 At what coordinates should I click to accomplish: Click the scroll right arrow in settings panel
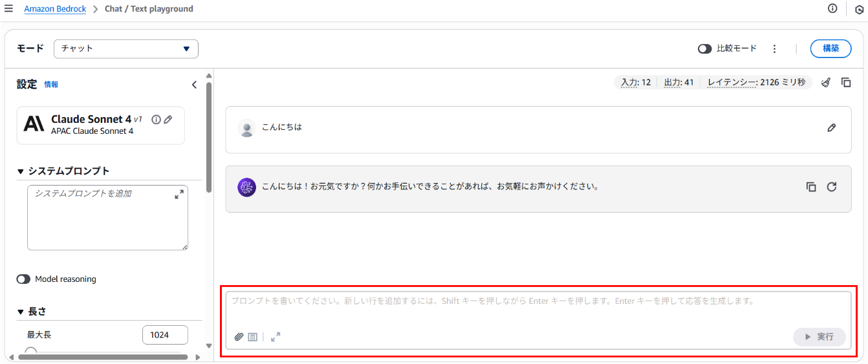[x=197, y=357]
